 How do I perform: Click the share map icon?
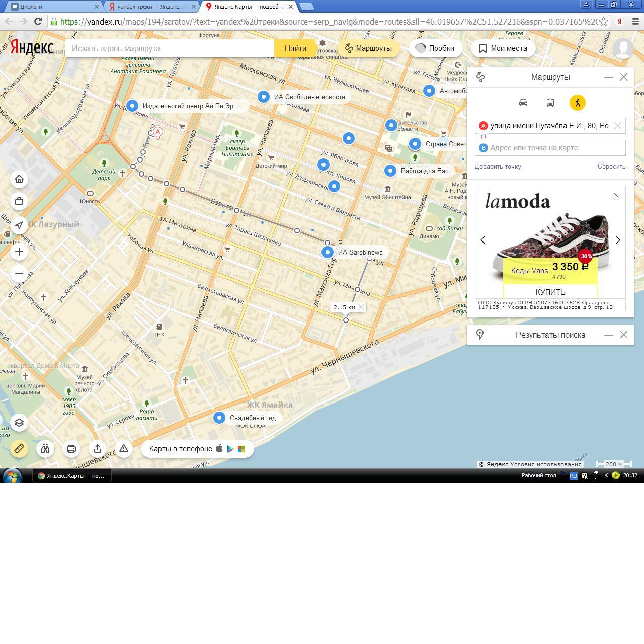98,448
